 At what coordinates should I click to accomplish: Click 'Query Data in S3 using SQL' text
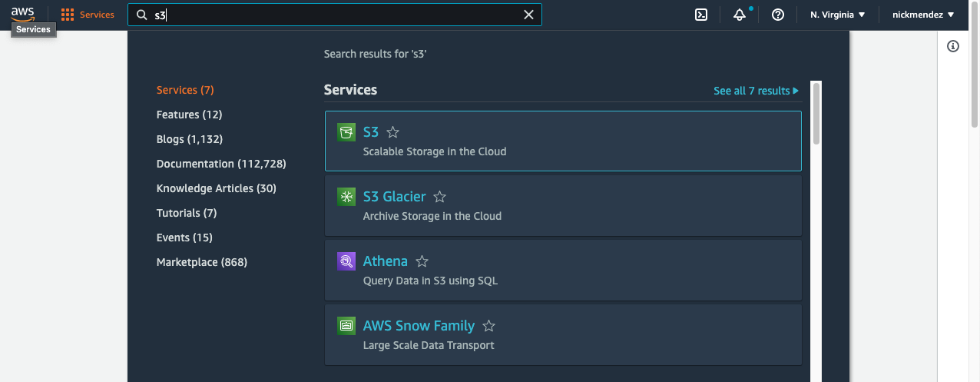(x=430, y=281)
